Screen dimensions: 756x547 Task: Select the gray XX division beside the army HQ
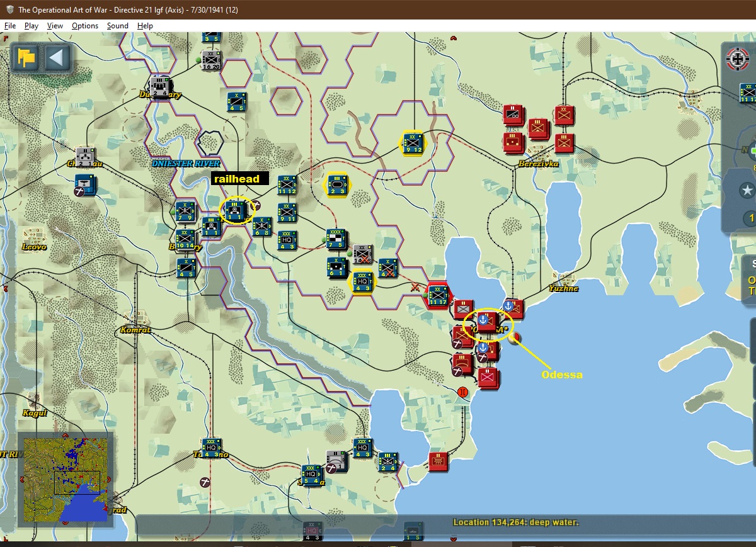(362, 254)
